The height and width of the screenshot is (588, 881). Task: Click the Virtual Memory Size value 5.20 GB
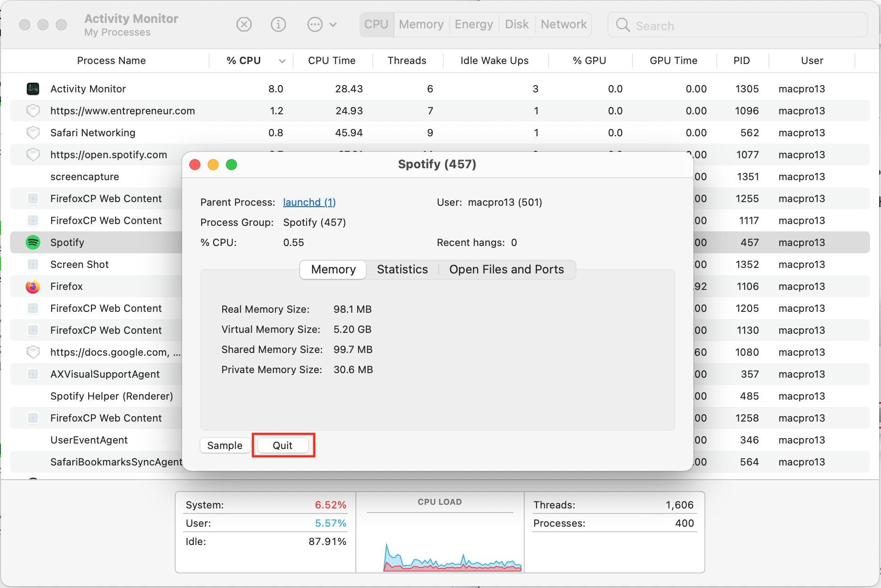tap(352, 329)
